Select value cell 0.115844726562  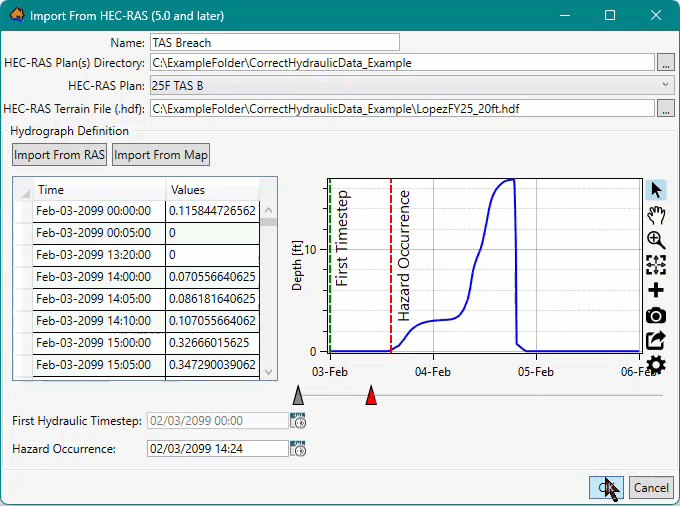(212, 211)
